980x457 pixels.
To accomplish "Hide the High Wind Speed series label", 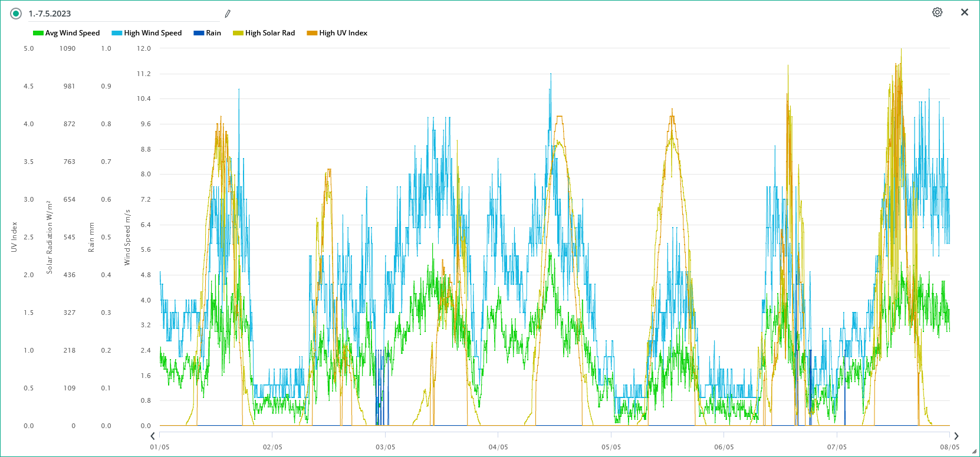I will point(153,33).
